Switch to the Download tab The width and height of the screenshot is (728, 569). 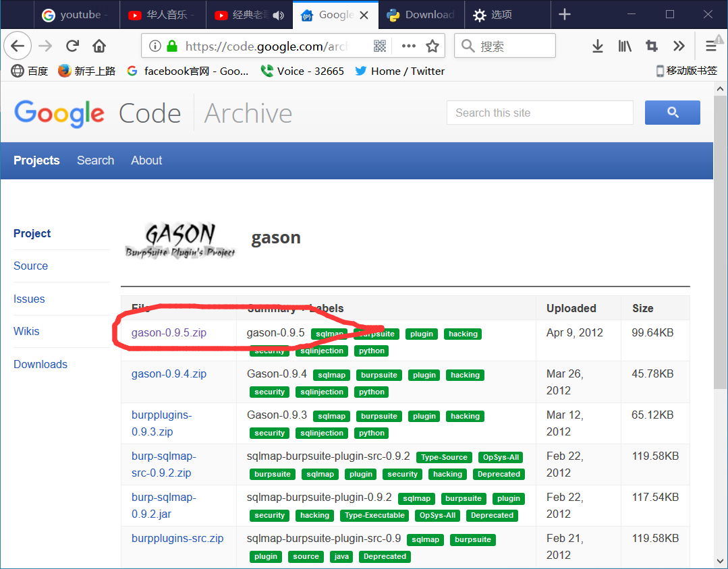pos(422,15)
